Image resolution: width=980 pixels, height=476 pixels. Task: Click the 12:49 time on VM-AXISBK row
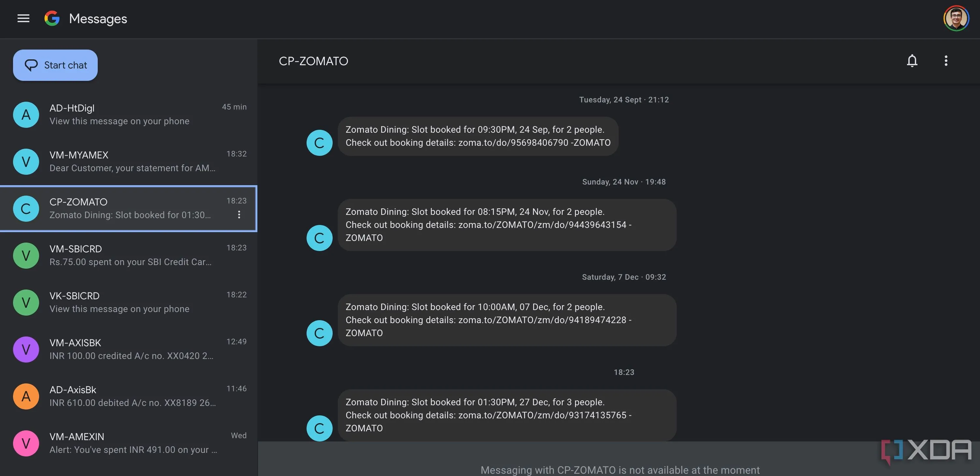(236, 342)
